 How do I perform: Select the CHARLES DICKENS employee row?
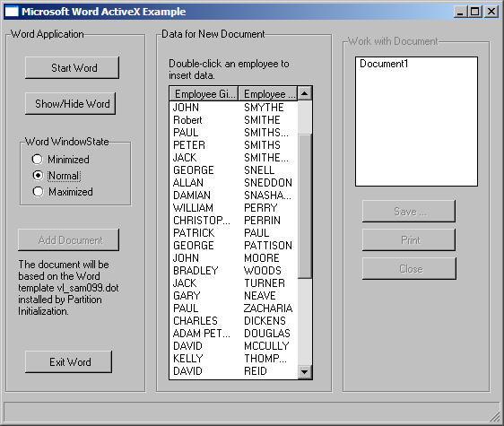click(233, 320)
